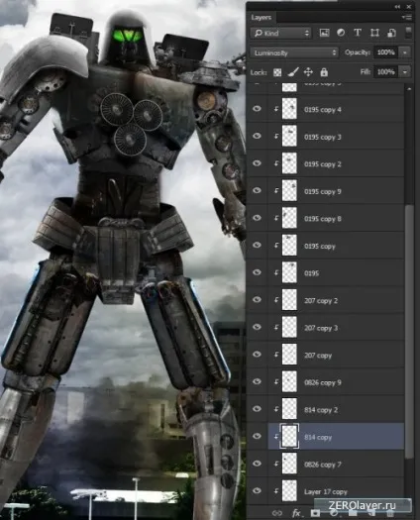This screenshot has height=520, width=420.
Task: Select the Layers panel tab
Action: point(262,17)
